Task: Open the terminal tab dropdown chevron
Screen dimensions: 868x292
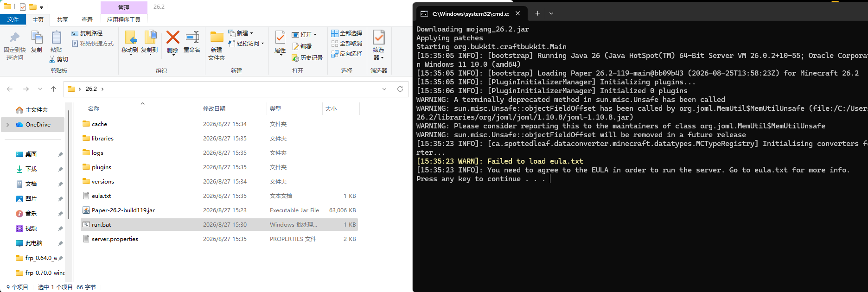Action: [551, 13]
